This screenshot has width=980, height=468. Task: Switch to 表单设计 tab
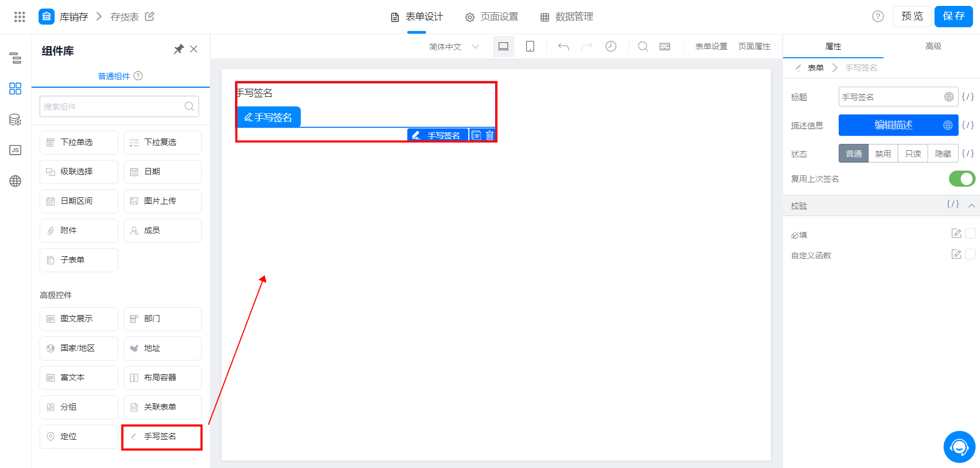pos(417,17)
